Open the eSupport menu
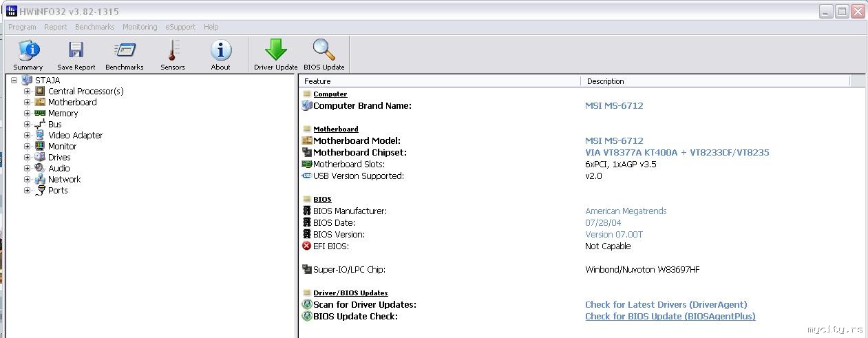 (180, 27)
